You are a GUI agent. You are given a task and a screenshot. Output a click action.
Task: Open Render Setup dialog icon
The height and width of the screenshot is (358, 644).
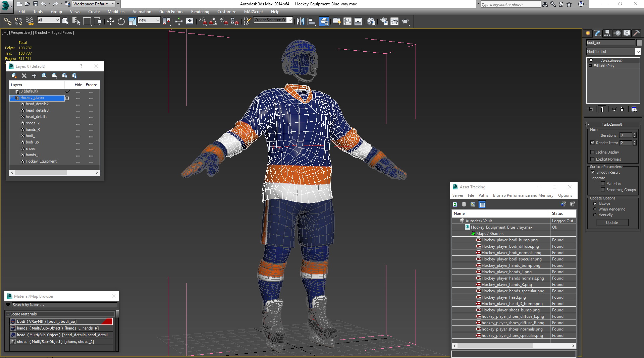tap(384, 21)
